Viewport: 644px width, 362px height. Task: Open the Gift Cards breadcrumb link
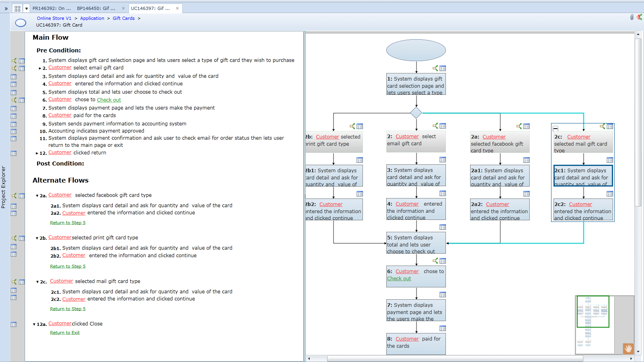(123, 18)
